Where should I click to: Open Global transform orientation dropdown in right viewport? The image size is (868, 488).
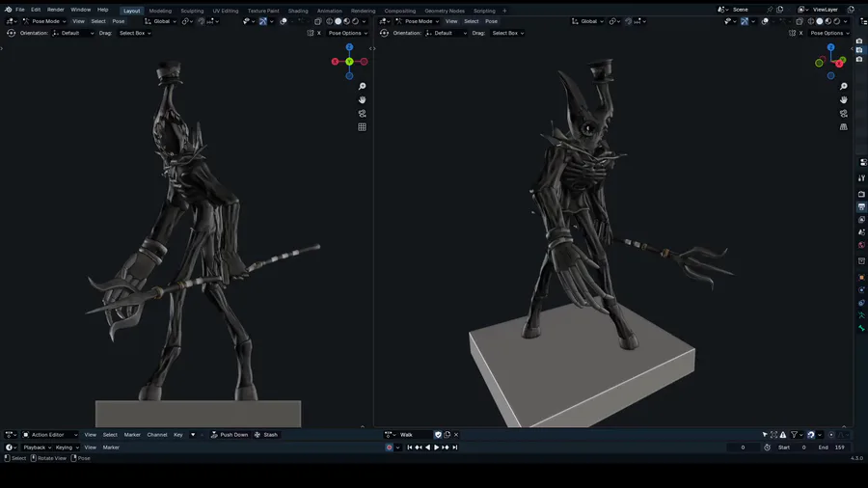tap(587, 21)
